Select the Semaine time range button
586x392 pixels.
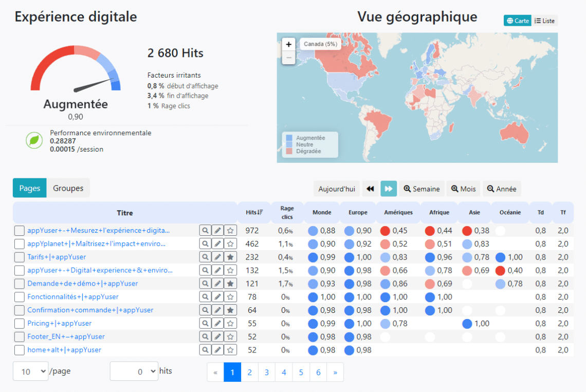422,189
